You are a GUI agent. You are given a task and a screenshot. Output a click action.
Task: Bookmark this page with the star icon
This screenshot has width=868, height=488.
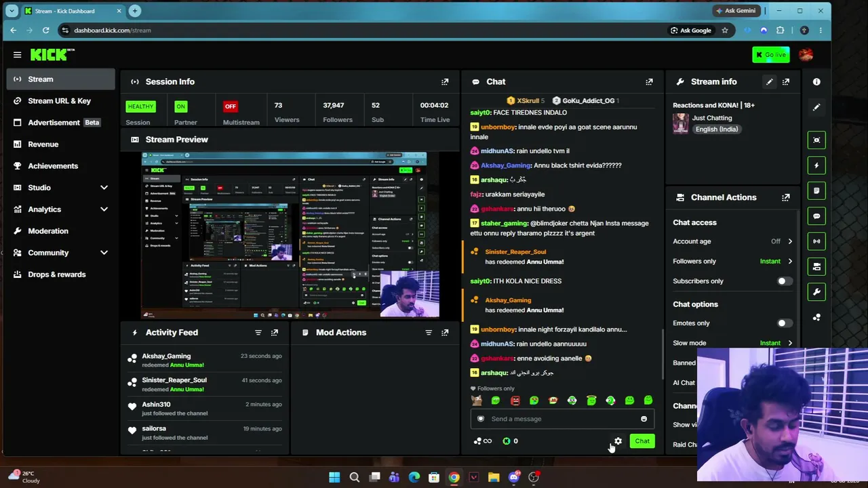[725, 30]
